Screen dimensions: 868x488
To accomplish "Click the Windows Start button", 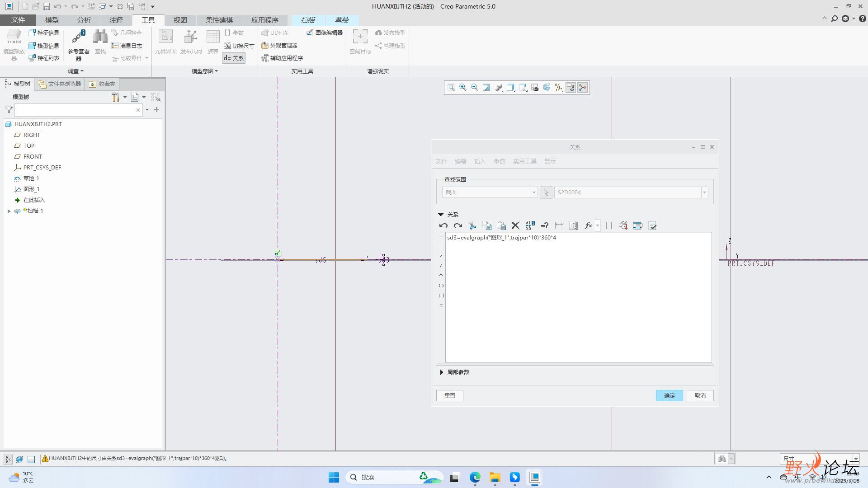I will point(334,477).
